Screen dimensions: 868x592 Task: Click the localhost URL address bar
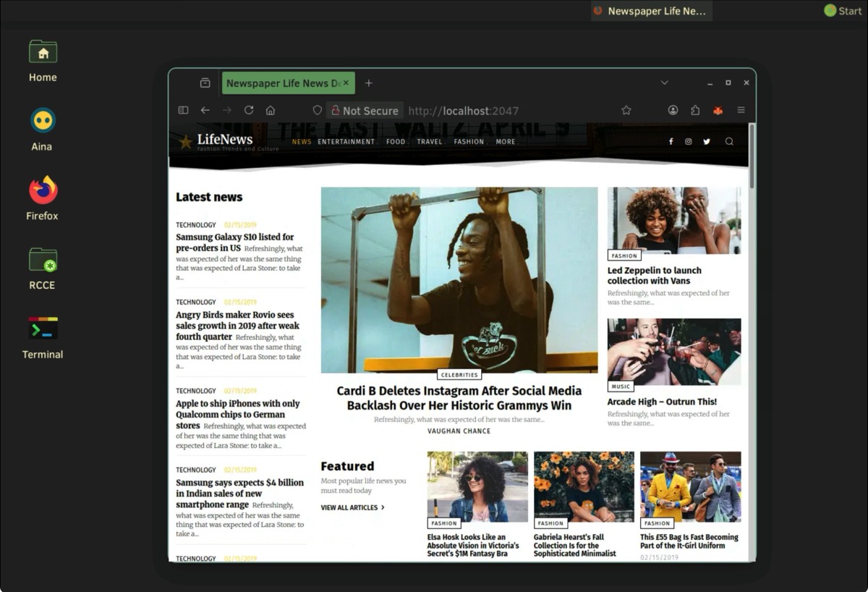point(506,111)
